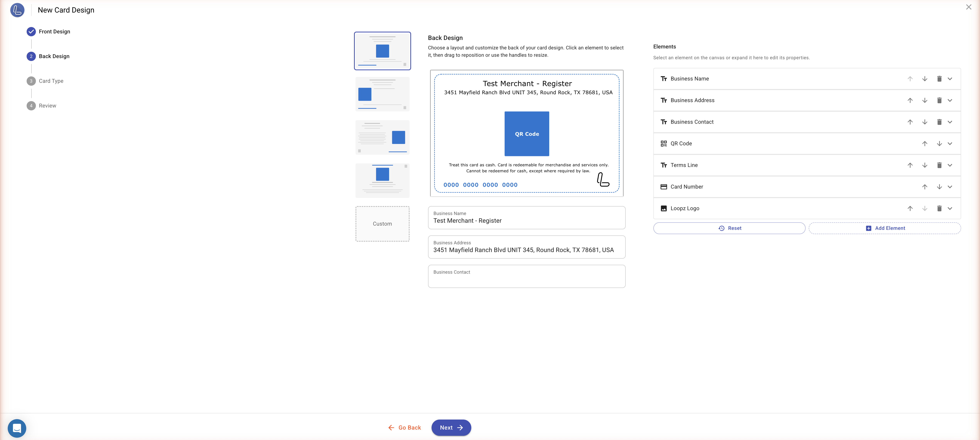Add a new element to the card

(885, 228)
